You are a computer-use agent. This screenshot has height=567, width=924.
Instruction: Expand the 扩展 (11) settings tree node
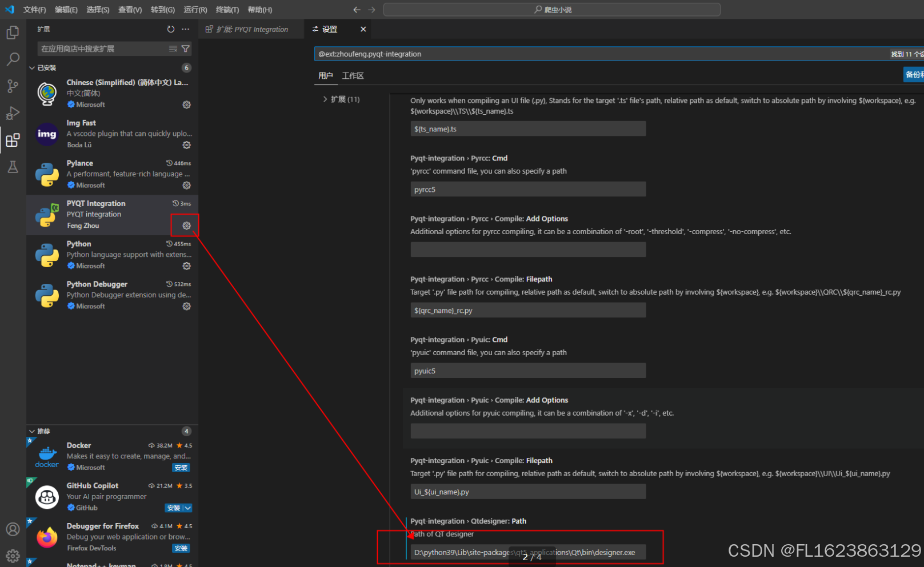click(325, 99)
